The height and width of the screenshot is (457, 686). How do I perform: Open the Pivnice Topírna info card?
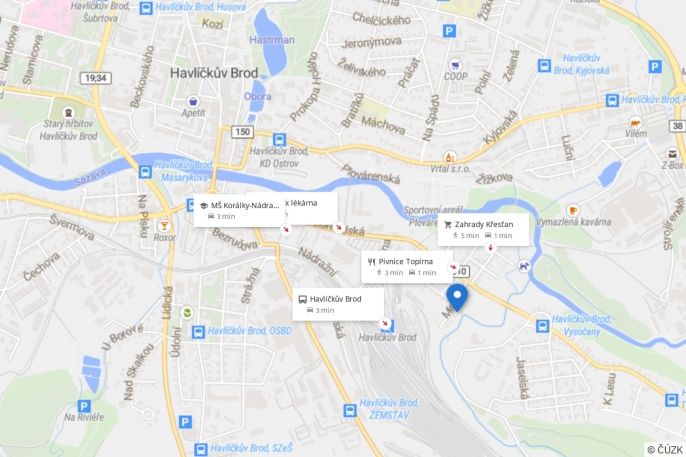pos(407,267)
